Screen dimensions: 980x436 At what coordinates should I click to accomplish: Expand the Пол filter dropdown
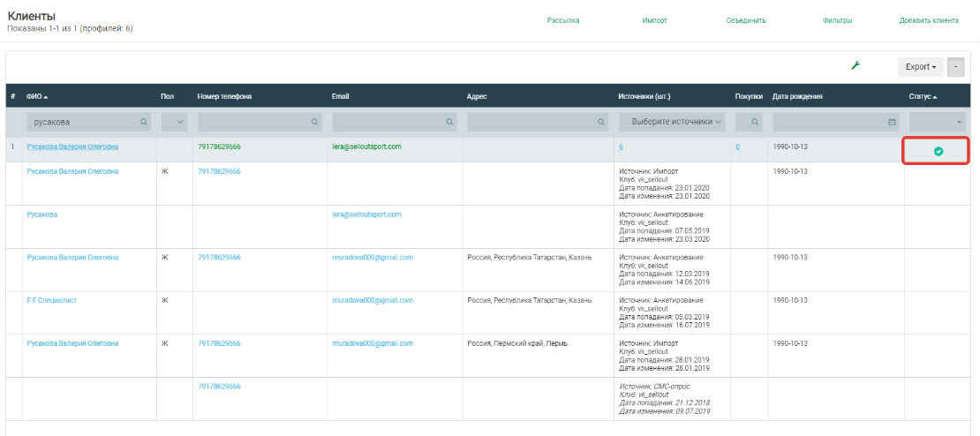(175, 122)
